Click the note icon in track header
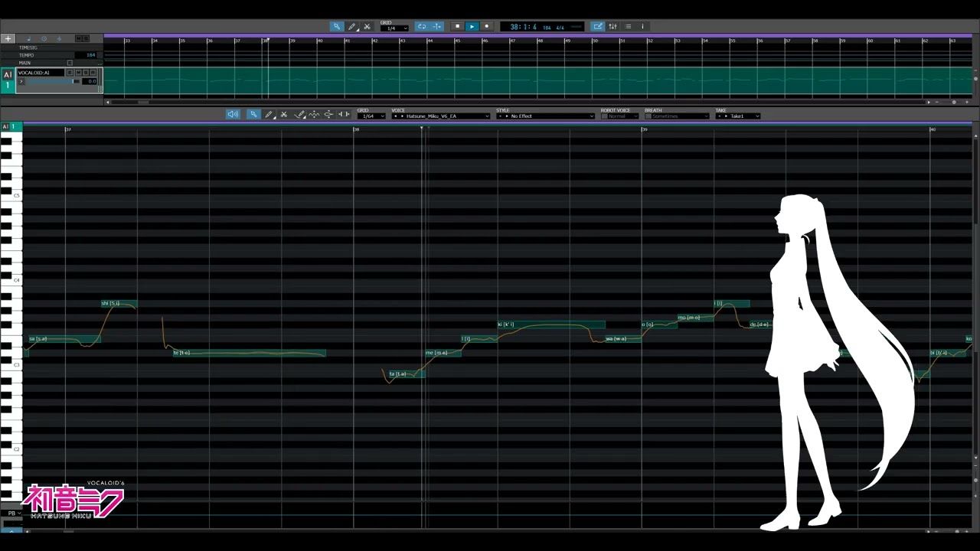This screenshot has width=980, height=551. [29, 38]
